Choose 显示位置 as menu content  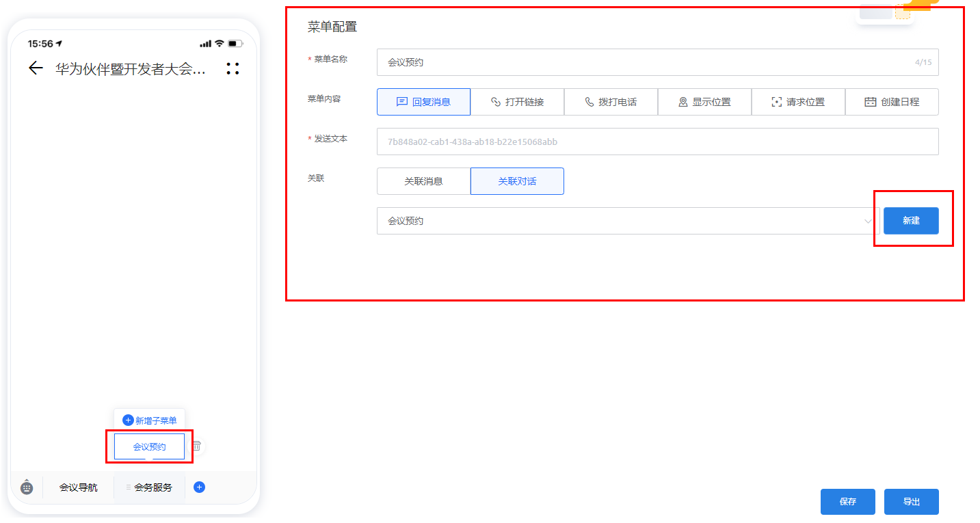[704, 102]
